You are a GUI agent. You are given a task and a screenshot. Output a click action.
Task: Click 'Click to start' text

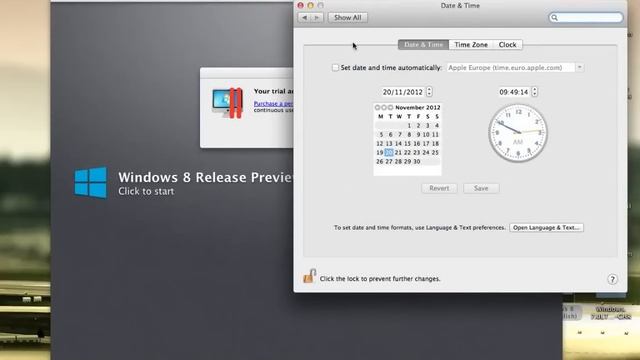(x=146, y=191)
